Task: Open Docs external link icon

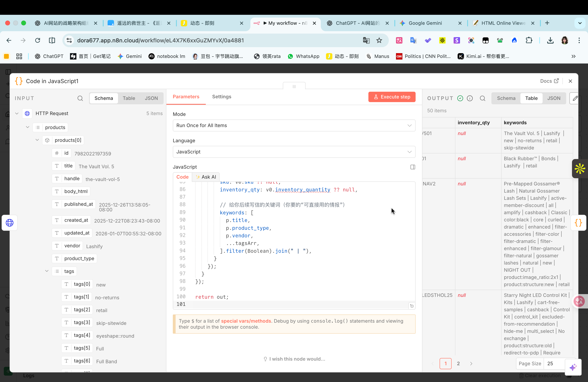Action: tap(556, 81)
